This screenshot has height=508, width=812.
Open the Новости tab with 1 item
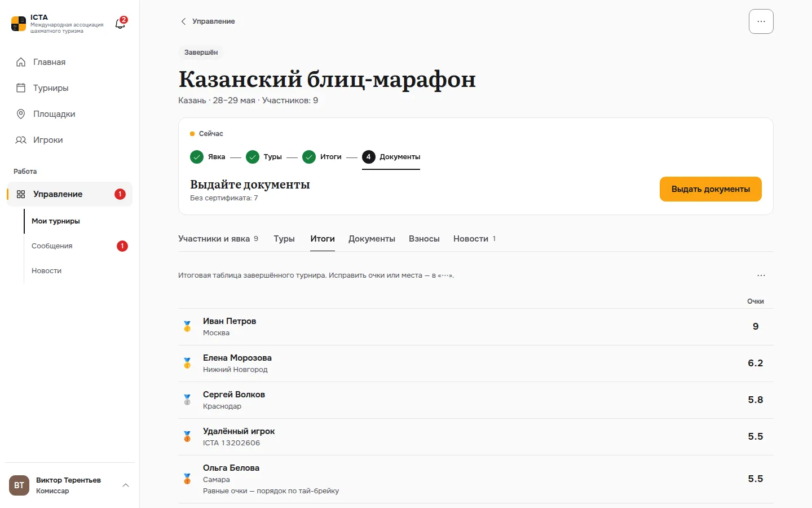[x=475, y=239]
